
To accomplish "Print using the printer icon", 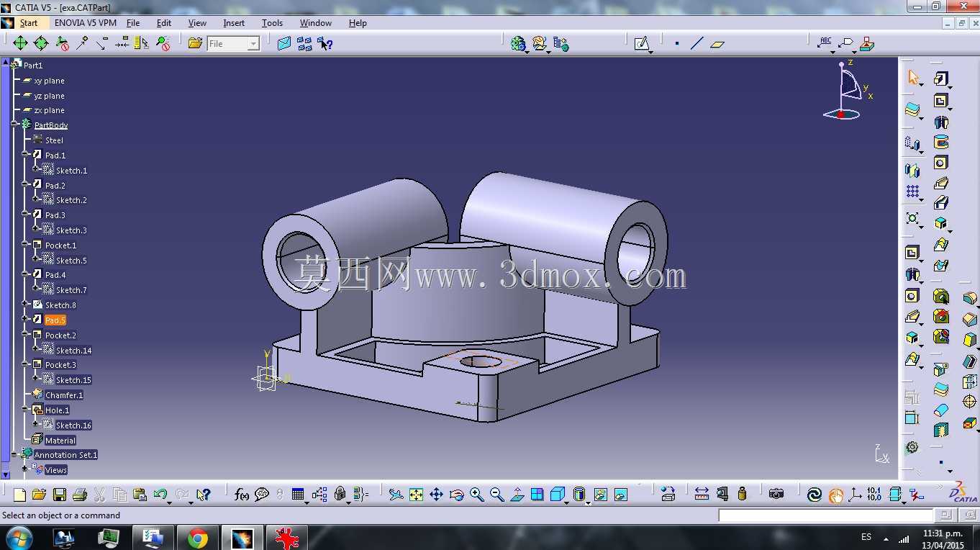I will pos(80,495).
